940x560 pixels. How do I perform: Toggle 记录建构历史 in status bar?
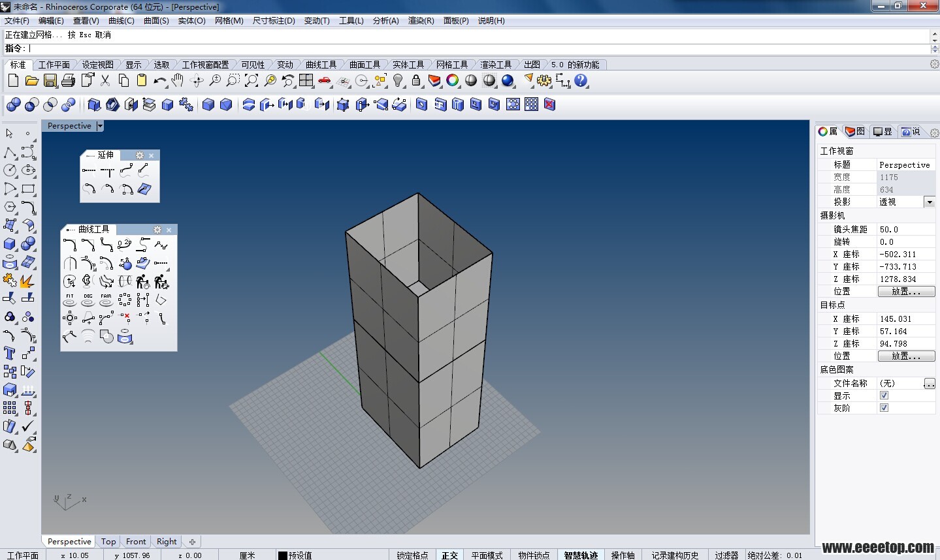pos(675,555)
